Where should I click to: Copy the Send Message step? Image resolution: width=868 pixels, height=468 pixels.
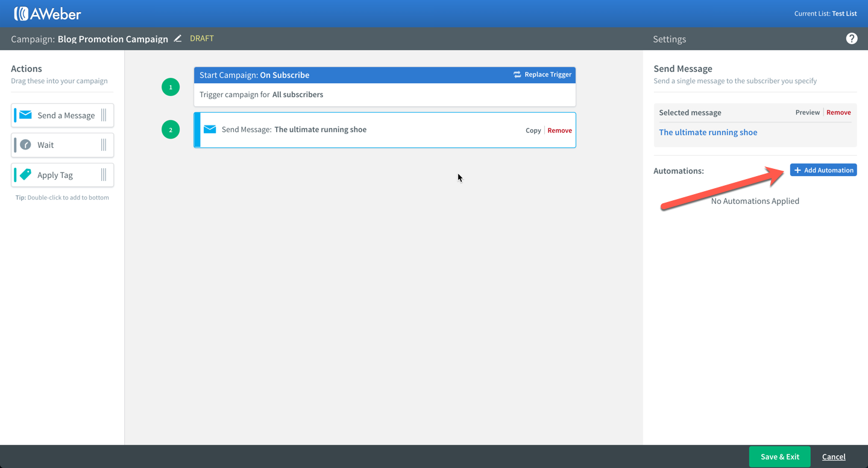coord(533,130)
